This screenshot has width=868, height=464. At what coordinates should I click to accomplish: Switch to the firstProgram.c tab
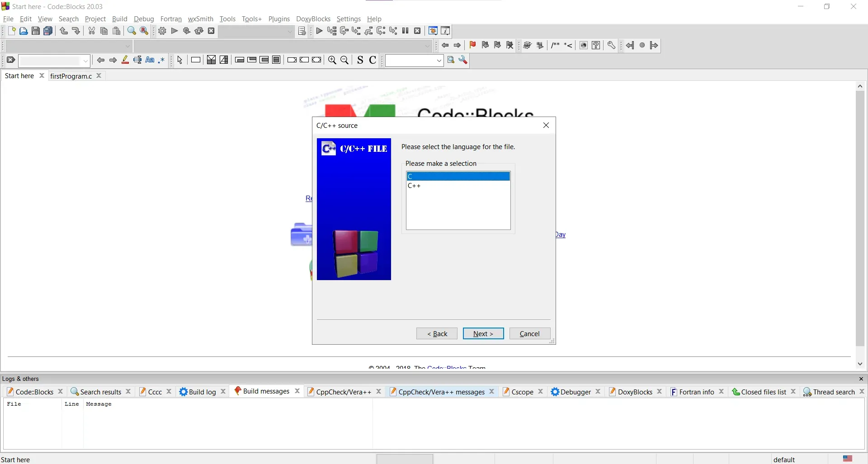71,76
